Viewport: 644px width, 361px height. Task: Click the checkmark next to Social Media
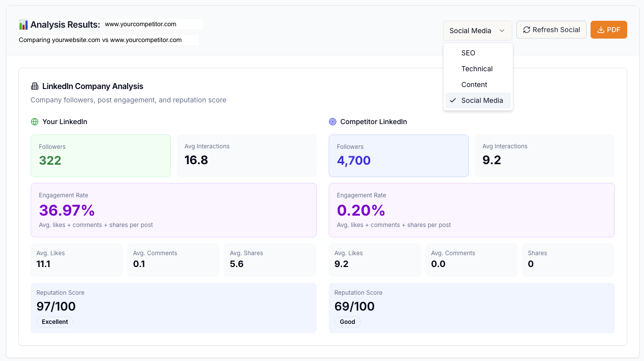[453, 100]
